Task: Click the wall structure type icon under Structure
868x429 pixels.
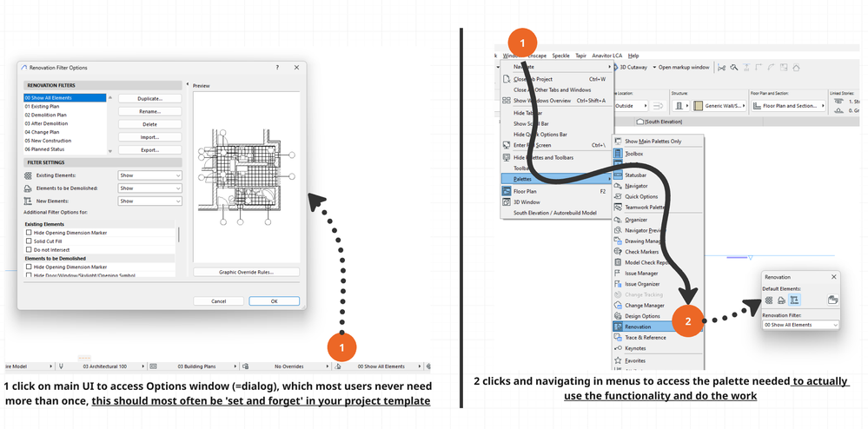Action: click(x=679, y=105)
